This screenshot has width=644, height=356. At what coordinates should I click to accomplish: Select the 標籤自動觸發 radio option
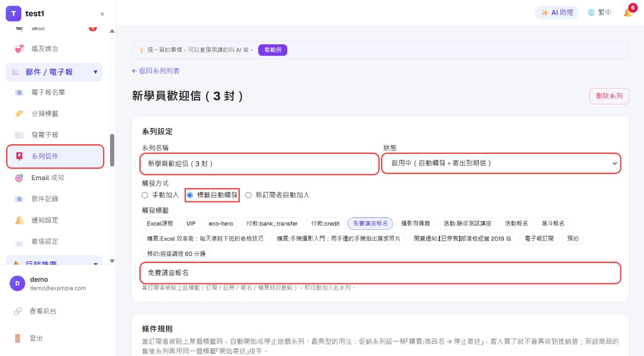click(190, 195)
